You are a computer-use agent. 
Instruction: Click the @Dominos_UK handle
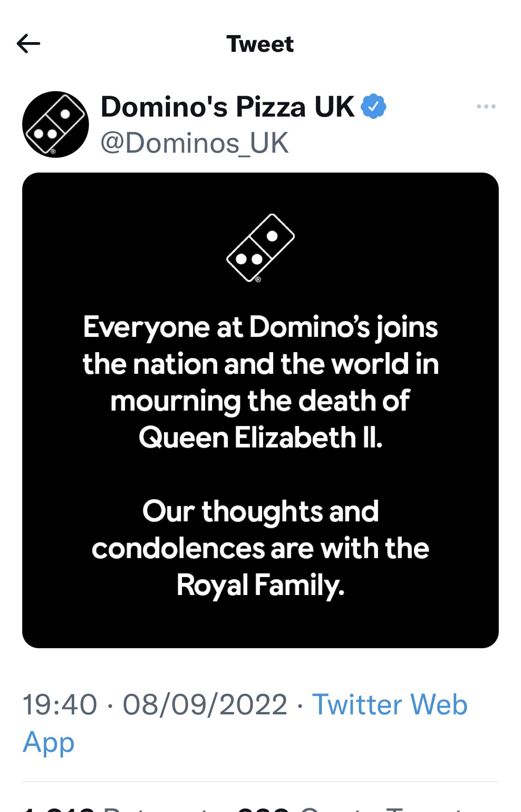click(195, 143)
